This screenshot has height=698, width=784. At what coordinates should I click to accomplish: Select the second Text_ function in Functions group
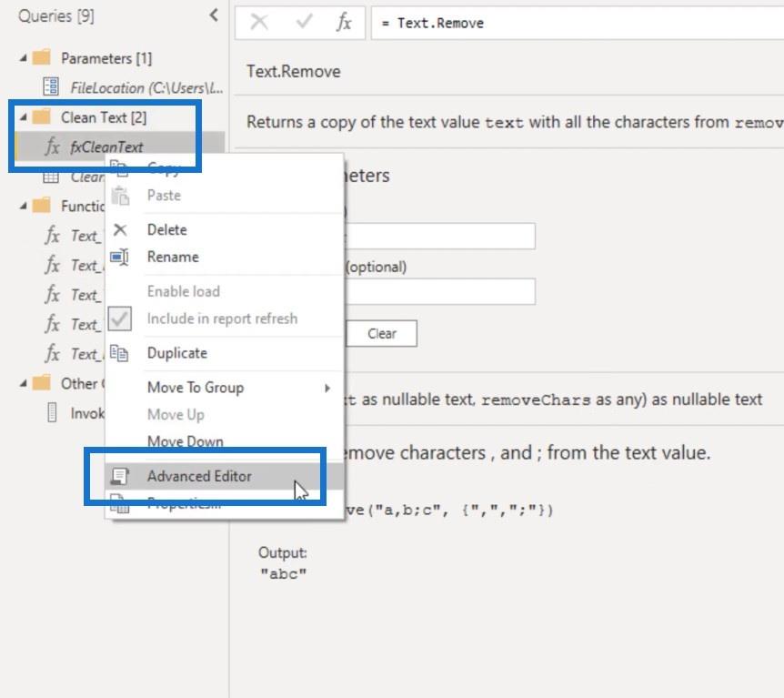pos(85,265)
